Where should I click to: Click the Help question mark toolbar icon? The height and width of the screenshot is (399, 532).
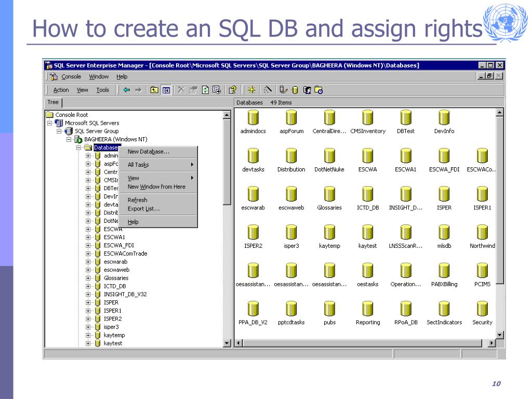pos(232,90)
